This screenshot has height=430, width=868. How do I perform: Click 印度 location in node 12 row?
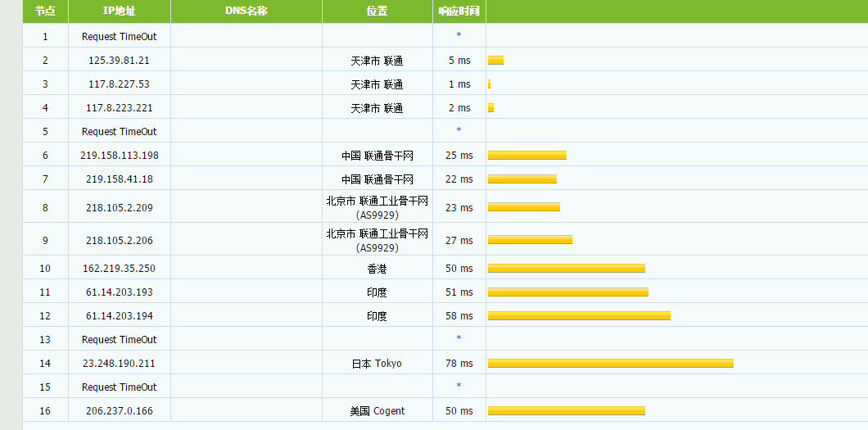click(377, 316)
